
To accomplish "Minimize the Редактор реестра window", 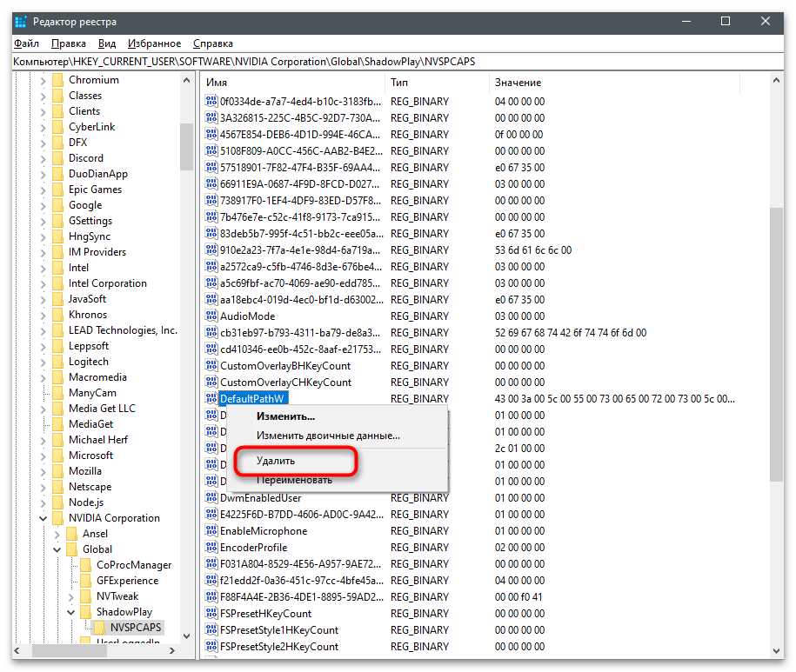I will 686,22.
